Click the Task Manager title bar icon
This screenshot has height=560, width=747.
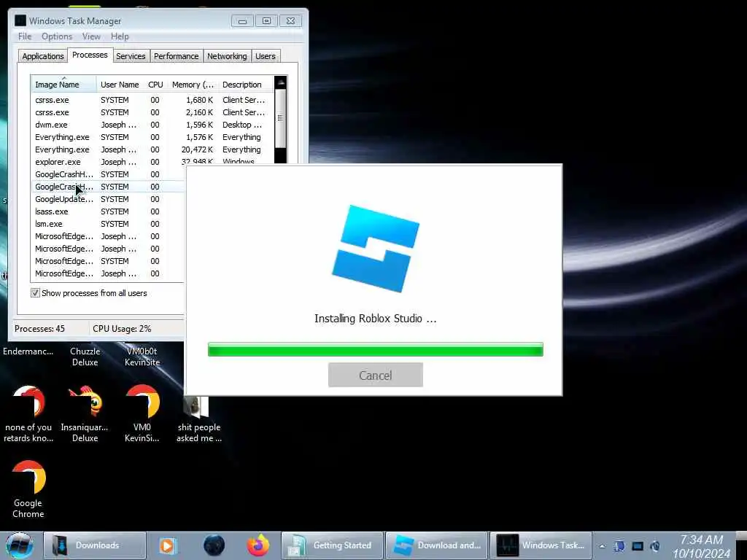[20, 20]
